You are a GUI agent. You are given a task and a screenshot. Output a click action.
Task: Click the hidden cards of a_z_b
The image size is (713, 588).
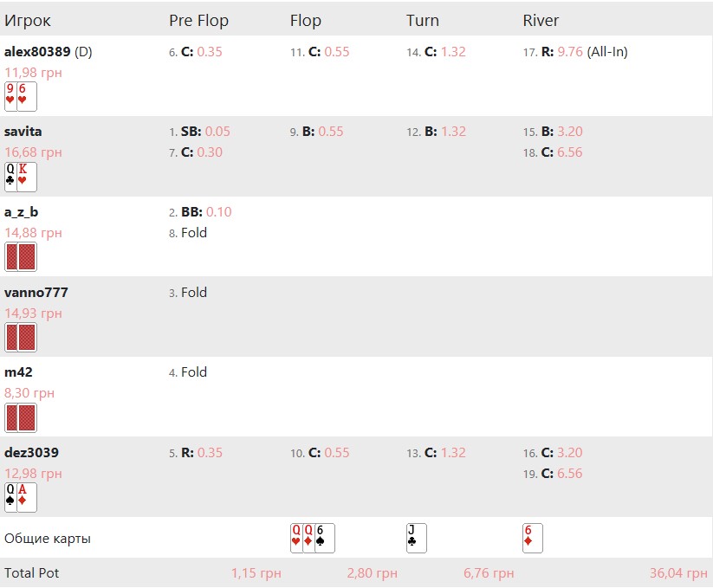(x=21, y=256)
